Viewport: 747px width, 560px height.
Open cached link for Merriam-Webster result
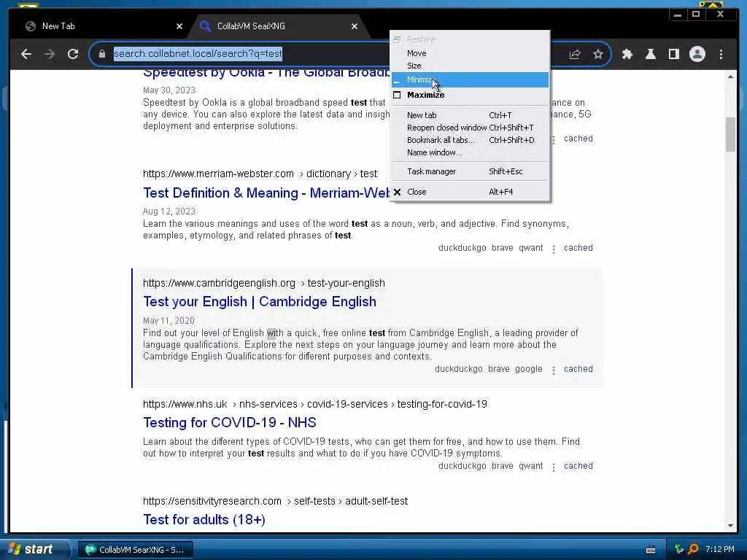(578, 248)
